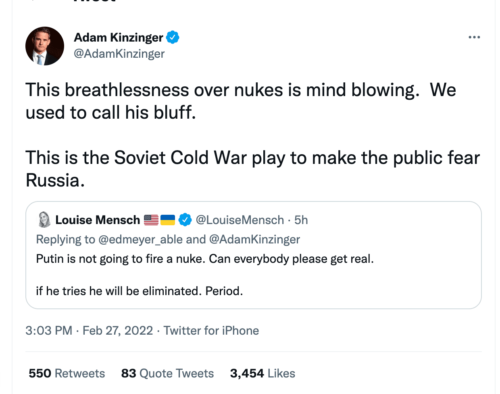Open the @AdamKinzinger handle under name
The width and height of the screenshot is (500, 394).
[x=119, y=54]
